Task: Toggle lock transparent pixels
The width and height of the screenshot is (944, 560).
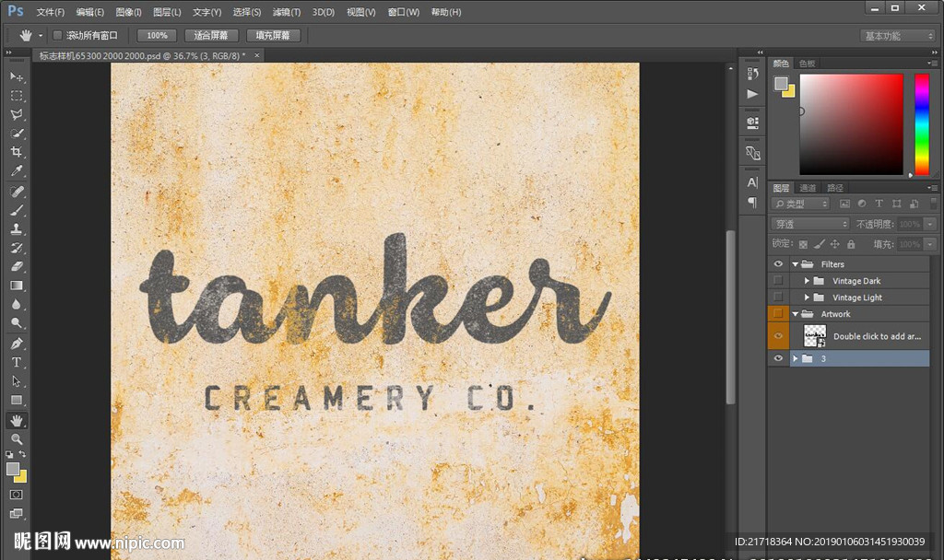Action: [x=803, y=244]
